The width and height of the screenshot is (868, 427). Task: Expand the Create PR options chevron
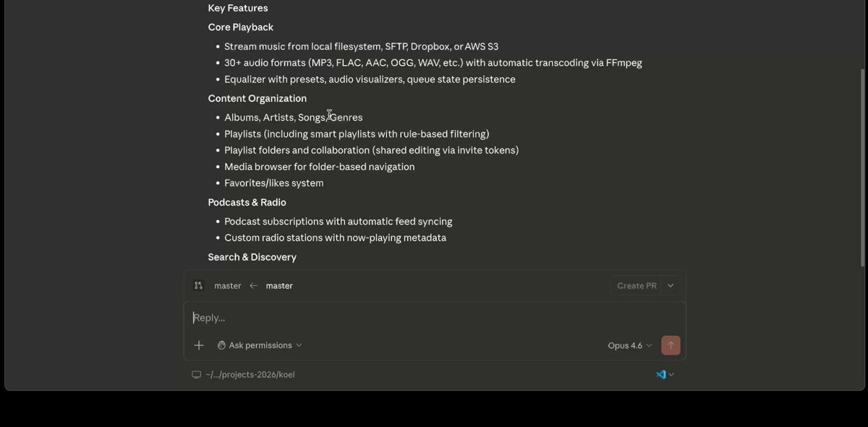pyautogui.click(x=671, y=286)
